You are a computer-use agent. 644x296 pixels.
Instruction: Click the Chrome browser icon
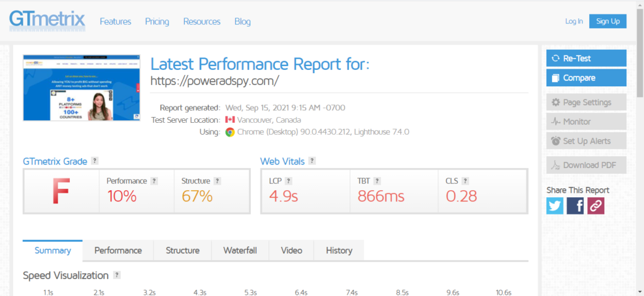(230, 132)
